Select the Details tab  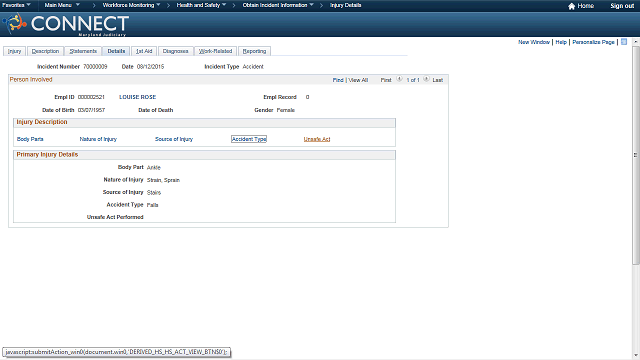point(116,51)
